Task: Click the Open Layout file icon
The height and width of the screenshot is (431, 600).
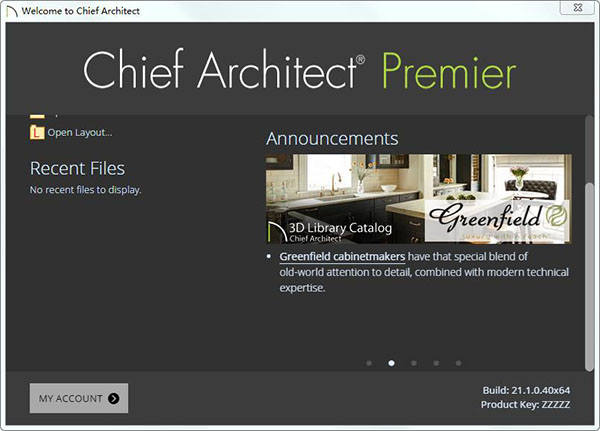Action: [x=37, y=132]
